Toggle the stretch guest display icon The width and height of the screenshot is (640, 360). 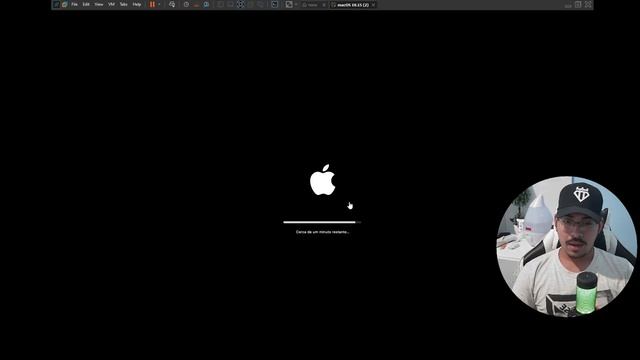289,4
